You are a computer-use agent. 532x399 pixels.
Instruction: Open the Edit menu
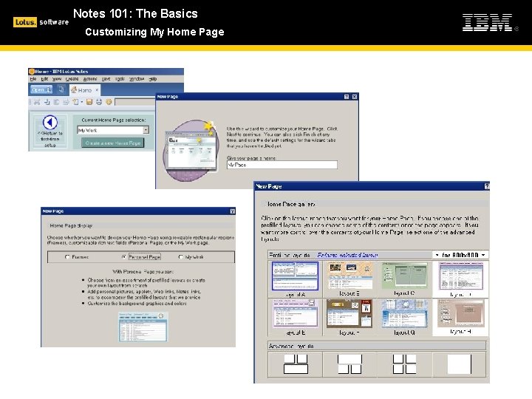point(44,79)
